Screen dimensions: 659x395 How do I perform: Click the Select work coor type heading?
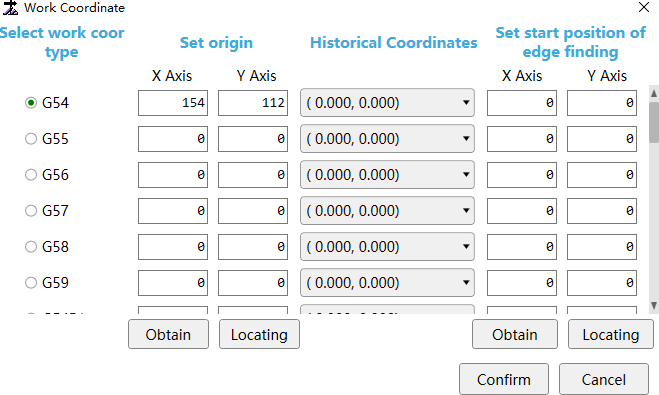click(x=62, y=42)
